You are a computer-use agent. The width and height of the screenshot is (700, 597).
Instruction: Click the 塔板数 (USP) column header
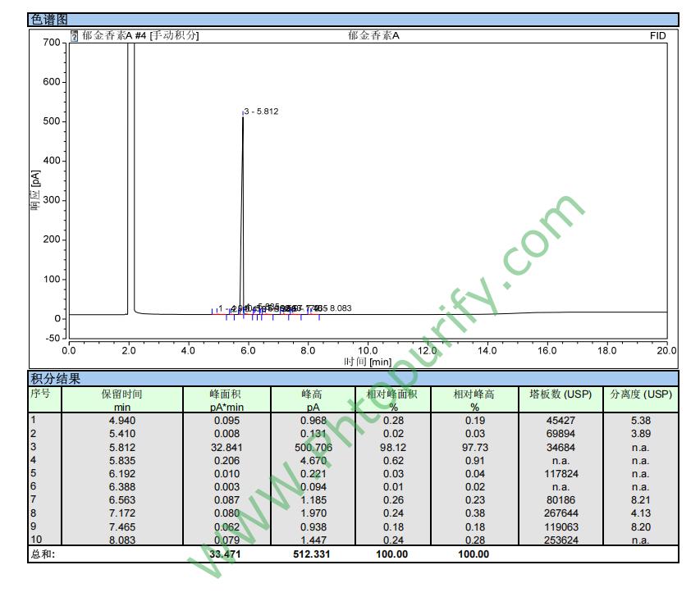click(x=560, y=394)
